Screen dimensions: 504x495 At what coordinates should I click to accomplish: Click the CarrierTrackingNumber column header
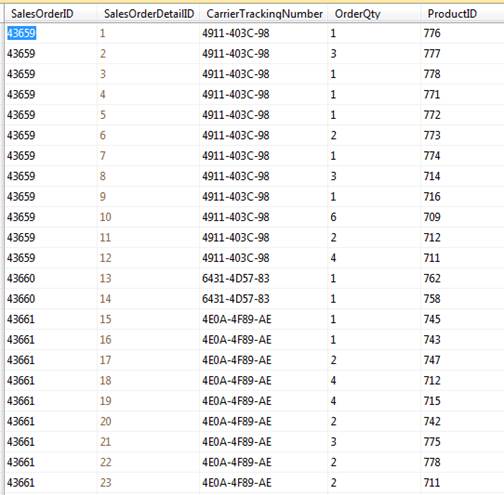[x=265, y=14]
